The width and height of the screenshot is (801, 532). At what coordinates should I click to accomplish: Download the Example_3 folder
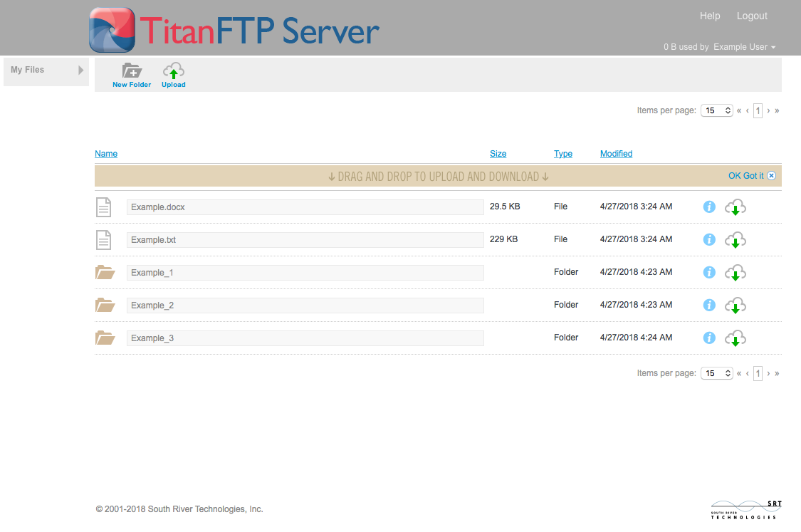click(735, 338)
